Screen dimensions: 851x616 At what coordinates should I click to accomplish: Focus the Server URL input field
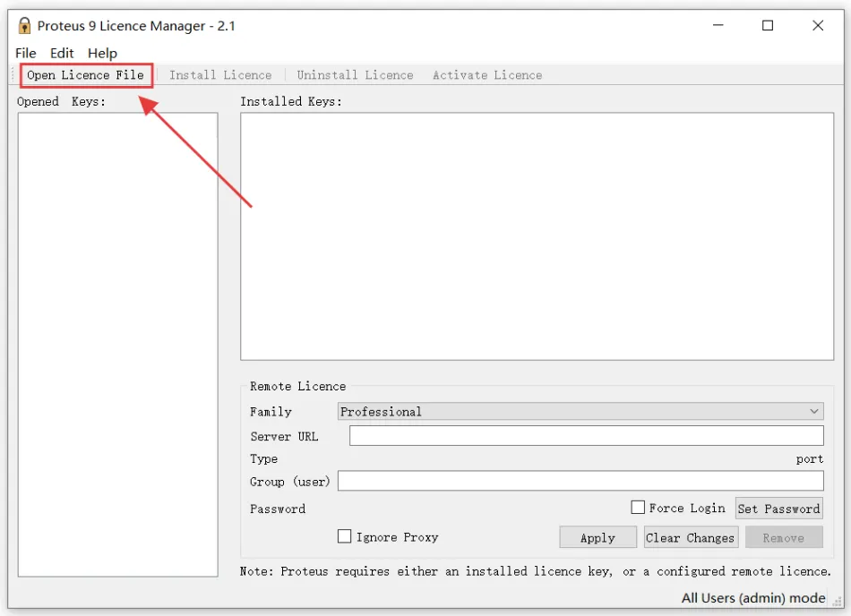click(586, 435)
